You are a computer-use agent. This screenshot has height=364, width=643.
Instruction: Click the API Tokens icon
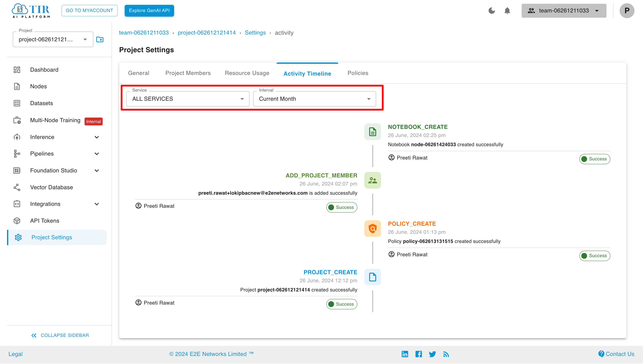(17, 221)
